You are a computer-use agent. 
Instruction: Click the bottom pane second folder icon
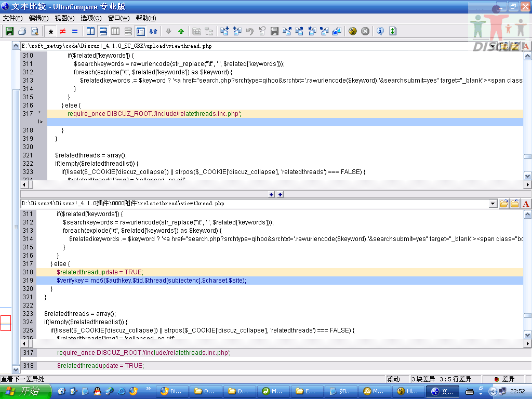pyautogui.click(x=515, y=204)
